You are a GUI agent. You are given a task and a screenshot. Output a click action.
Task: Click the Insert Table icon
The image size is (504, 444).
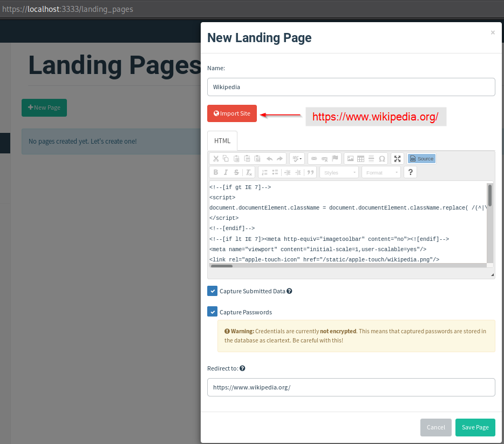coord(360,158)
